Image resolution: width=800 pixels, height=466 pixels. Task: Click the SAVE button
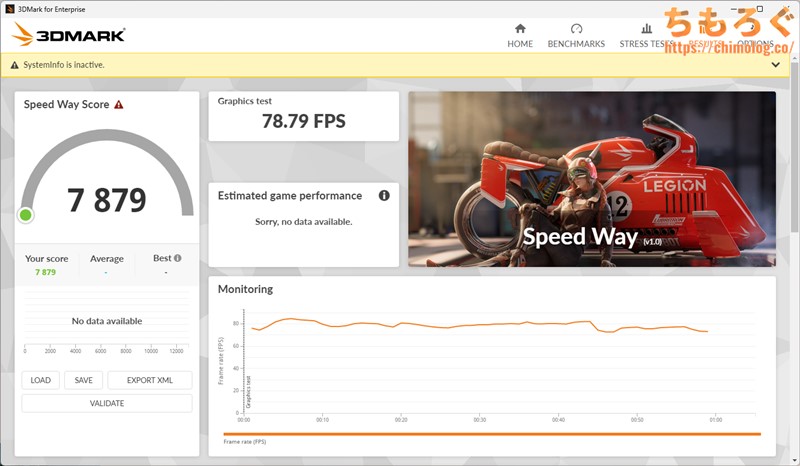83,380
